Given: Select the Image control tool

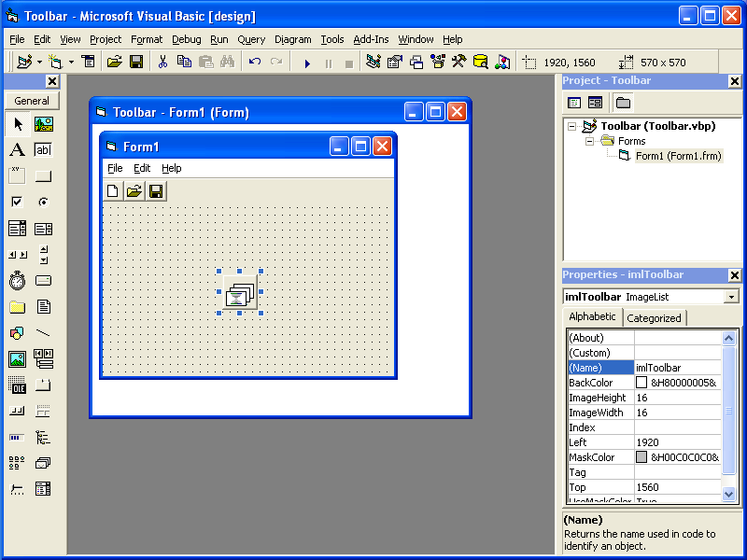Looking at the screenshot, I should pyautogui.click(x=18, y=359).
